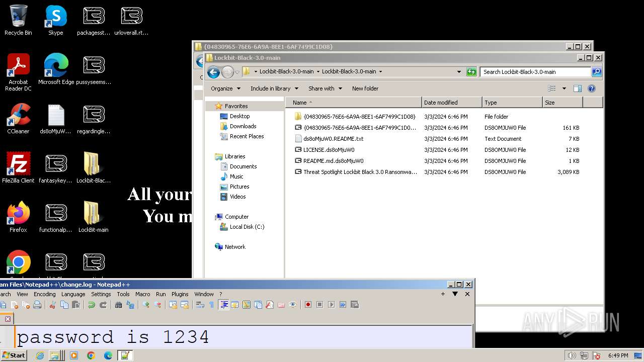Select the LICENSE.ds8oMjuW0 file
The height and width of the screenshot is (362, 644).
click(329, 150)
